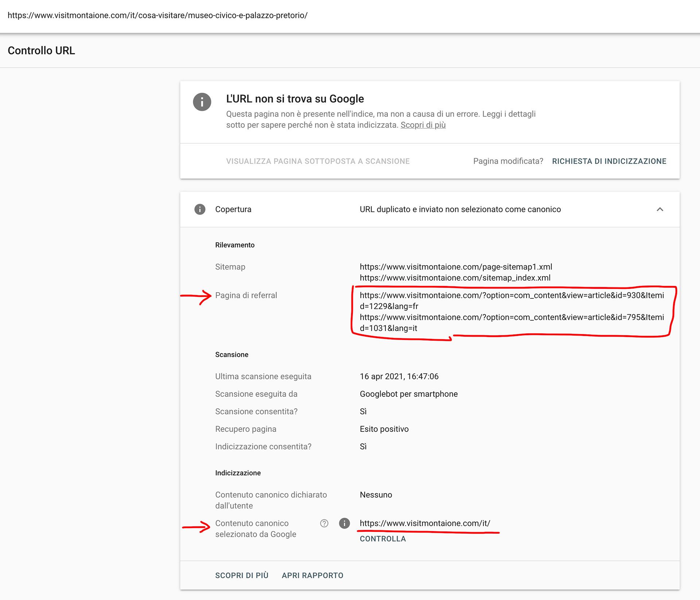
Task: Click the sitemap_index.xml URL
Action: (x=455, y=278)
